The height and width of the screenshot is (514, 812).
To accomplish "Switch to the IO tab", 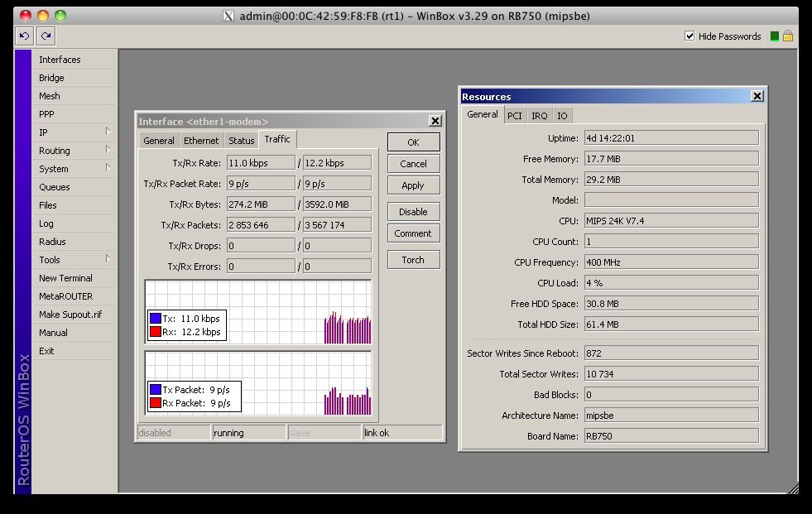I will point(562,115).
